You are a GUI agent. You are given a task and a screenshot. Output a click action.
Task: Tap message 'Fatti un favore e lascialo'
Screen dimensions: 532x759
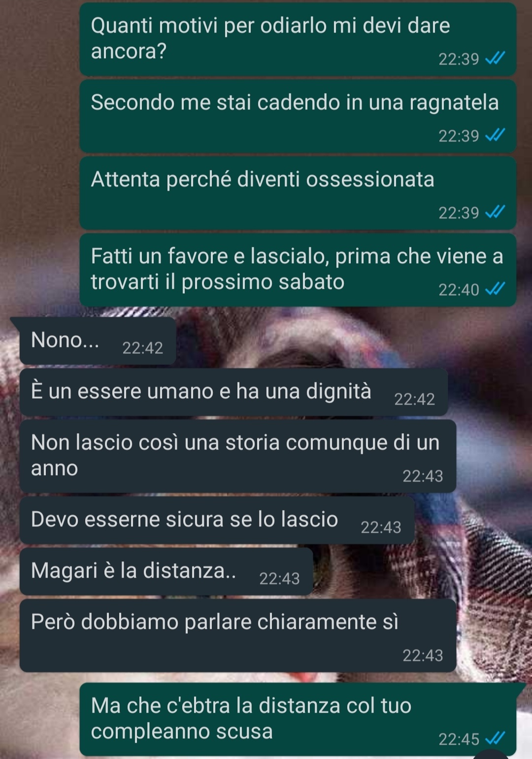[x=298, y=270]
